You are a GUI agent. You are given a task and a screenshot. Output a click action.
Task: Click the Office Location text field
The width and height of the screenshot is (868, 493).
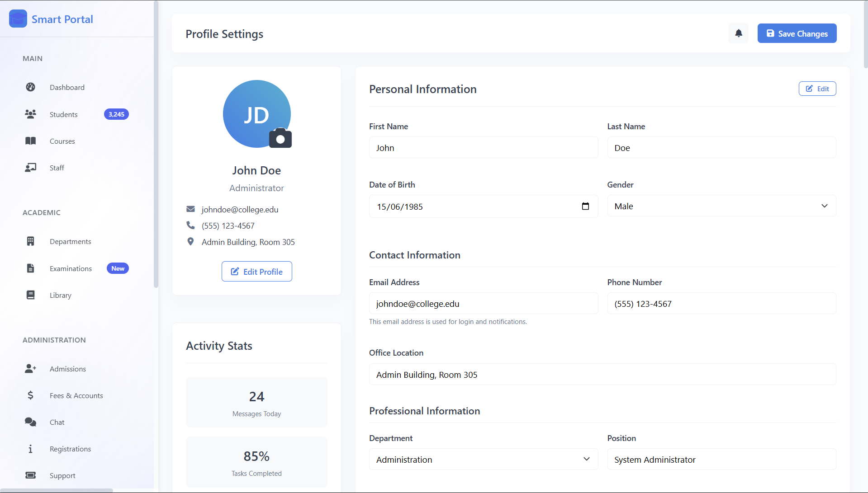click(x=602, y=375)
